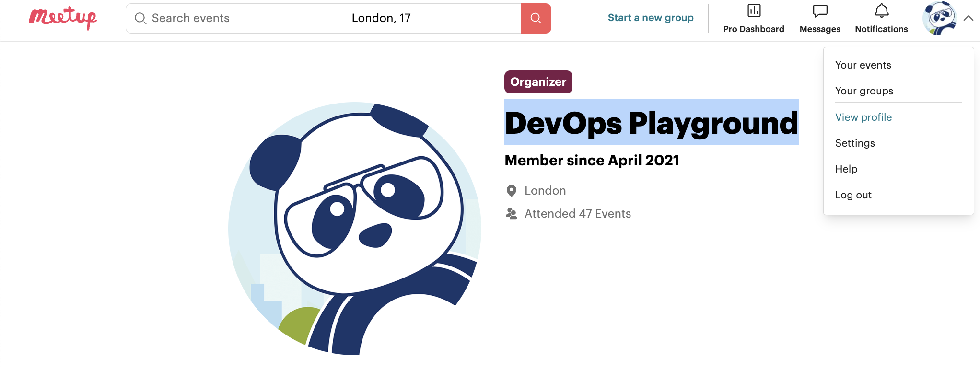The image size is (980, 370).
Task: Click Member since April 2021 text
Action: click(x=592, y=160)
